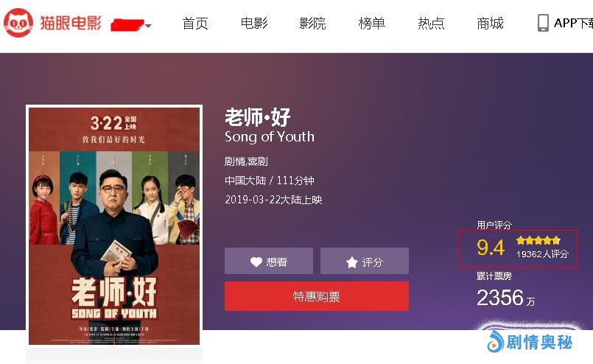Click the heart icon in 想看
Viewport: 593px width, 364px height.
pos(256,262)
